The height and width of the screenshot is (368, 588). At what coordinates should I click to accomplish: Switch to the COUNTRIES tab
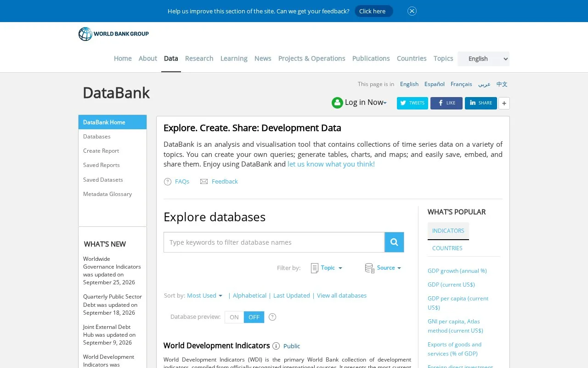coord(447,248)
